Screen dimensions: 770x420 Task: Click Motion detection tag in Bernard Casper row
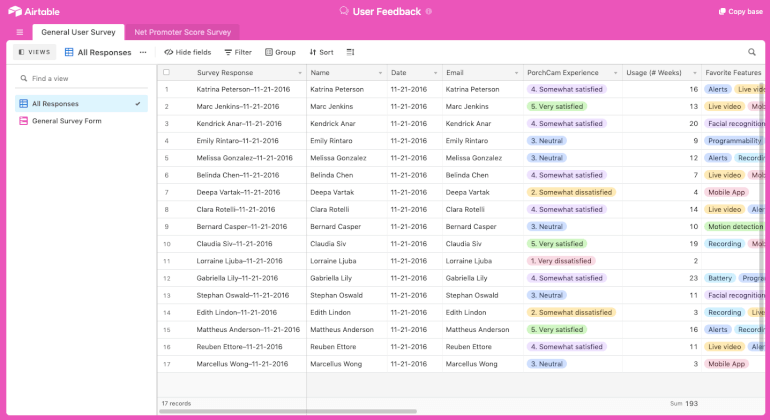tap(735, 227)
